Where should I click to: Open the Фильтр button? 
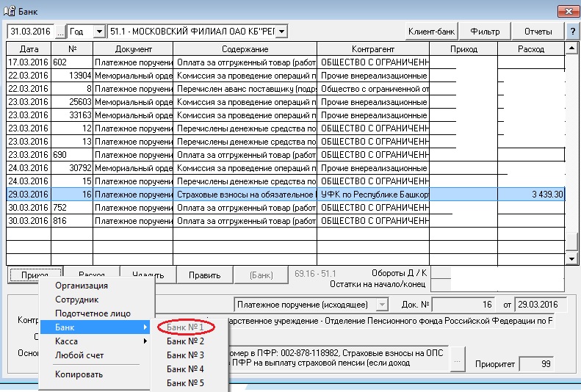[485, 32]
